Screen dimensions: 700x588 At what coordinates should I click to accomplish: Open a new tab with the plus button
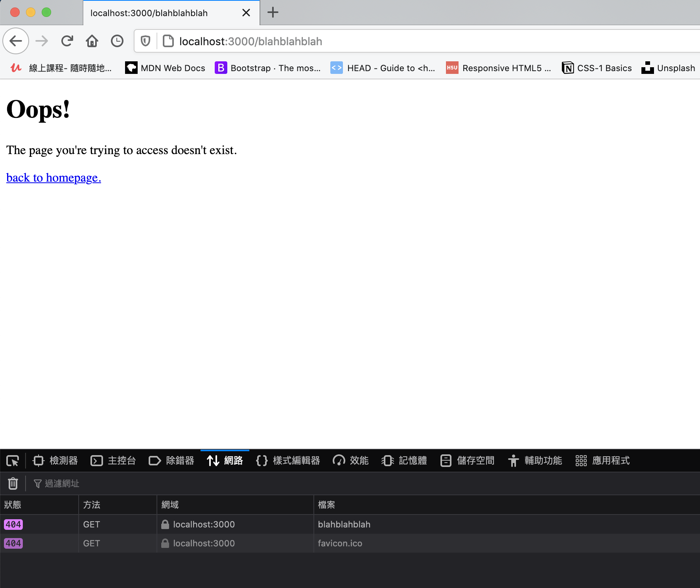273,13
